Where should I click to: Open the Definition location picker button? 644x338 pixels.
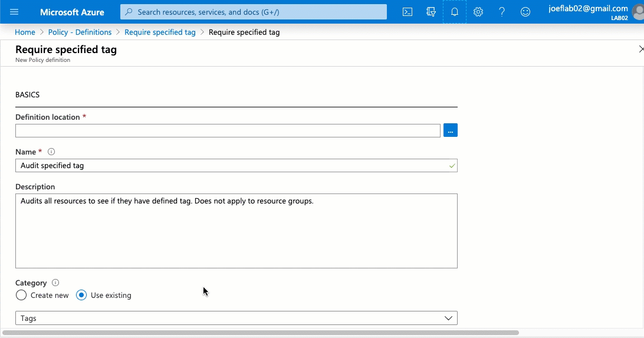point(451,130)
